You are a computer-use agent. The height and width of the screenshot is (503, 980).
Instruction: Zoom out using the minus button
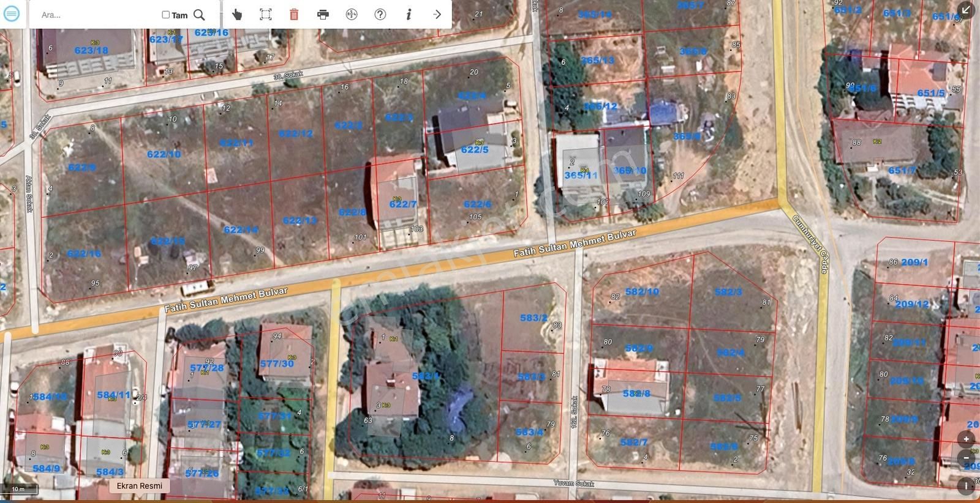click(967, 457)
